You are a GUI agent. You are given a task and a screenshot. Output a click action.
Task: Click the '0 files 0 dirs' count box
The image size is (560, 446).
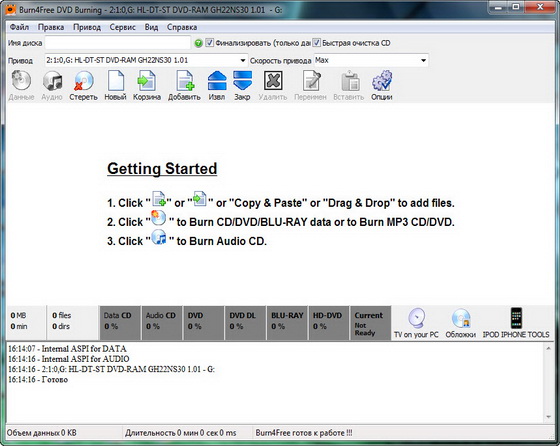point(72,322)
